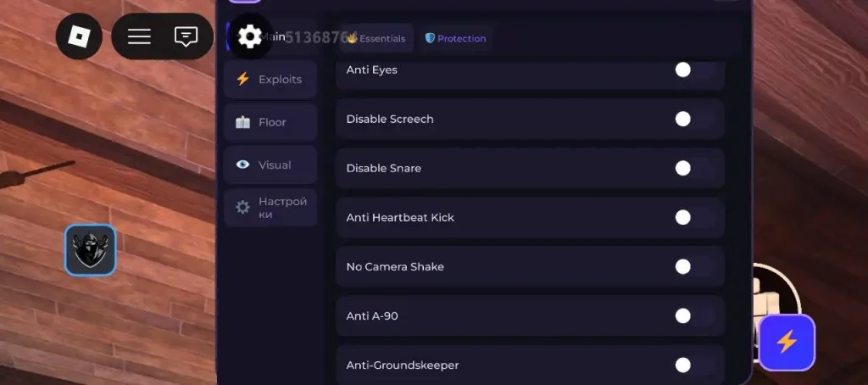Toggle No Camera Shake on
Image resolution: width=868 pixels, height=385 pixels.
tap(695, 266)
